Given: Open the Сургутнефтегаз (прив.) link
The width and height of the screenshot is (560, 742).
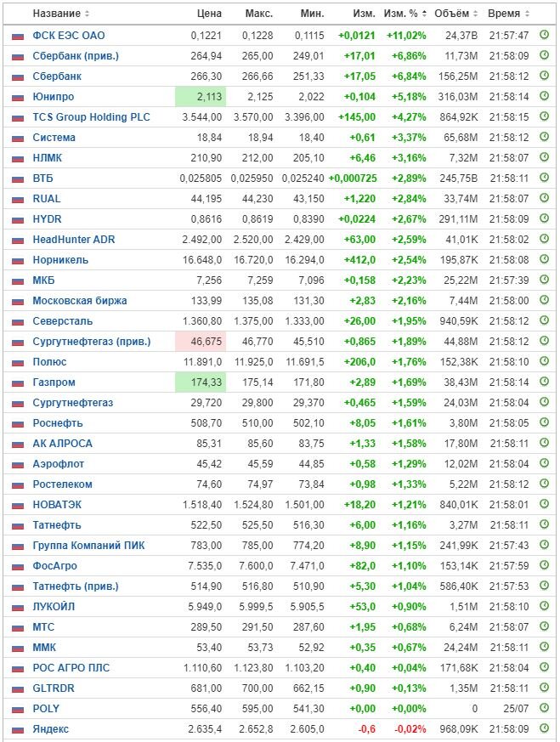Looking at the screenshot, I should [x=91, y=341].
